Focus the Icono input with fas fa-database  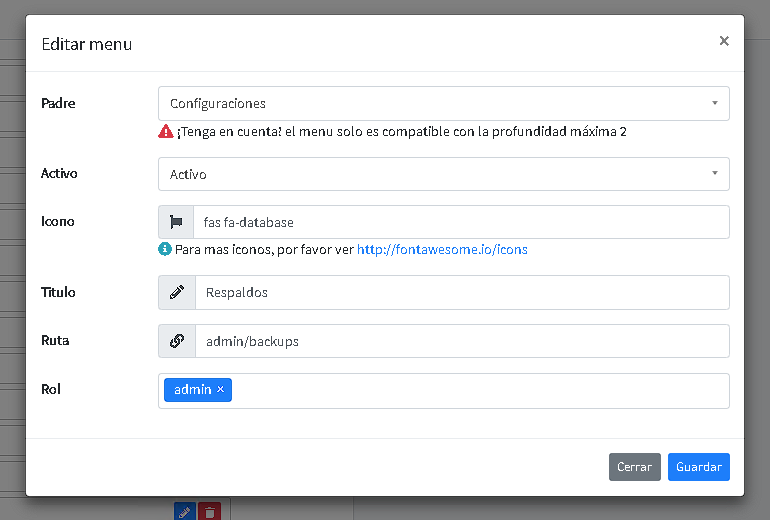460,222
